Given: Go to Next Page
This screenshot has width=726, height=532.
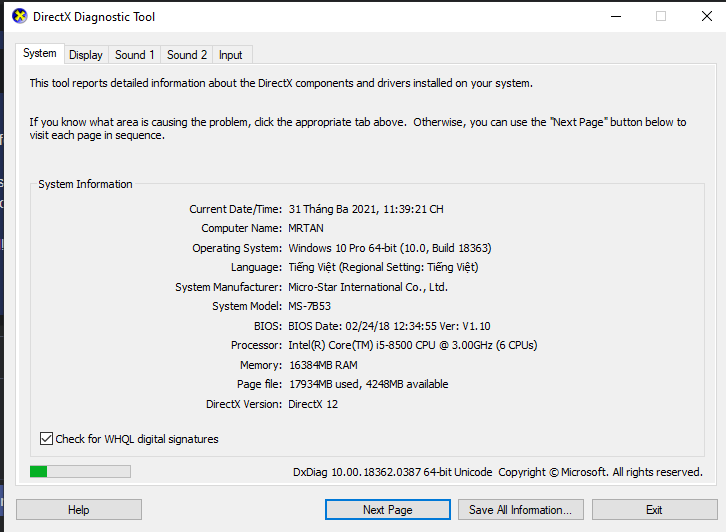Looking at the screenshot, I should click(x=388, y=509).
